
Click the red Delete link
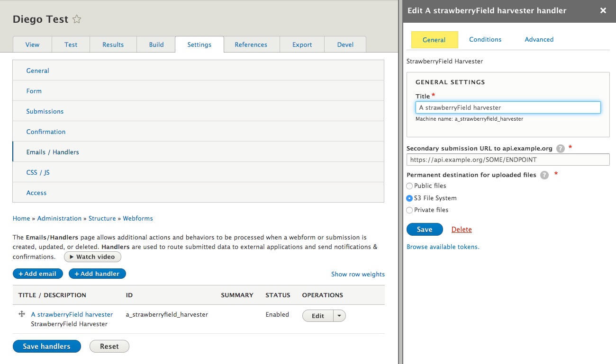click(461, 230)
